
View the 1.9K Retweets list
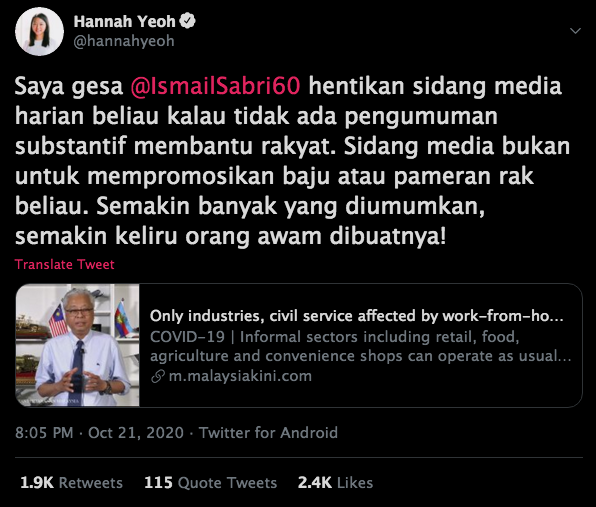tap(71, 483)
